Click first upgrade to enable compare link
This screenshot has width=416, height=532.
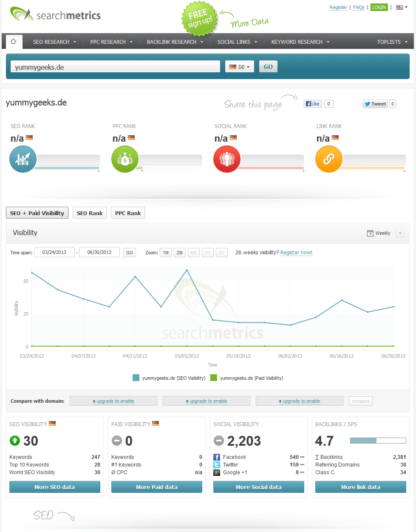[113, 401]
